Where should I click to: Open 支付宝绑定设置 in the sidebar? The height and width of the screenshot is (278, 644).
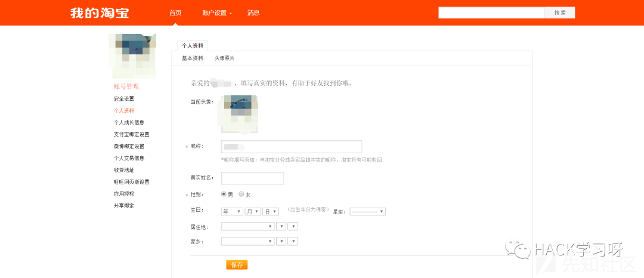tap(131, 134)
